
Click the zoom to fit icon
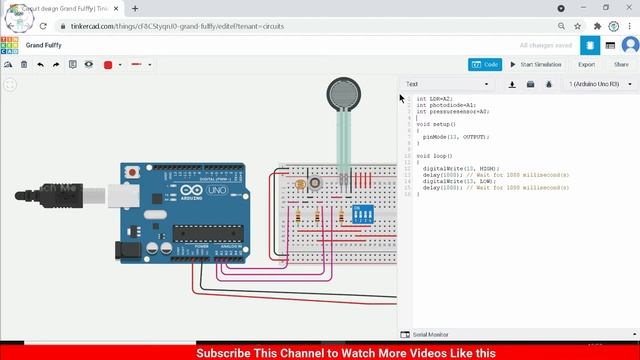pyautogui.click(x=10, y=84)
